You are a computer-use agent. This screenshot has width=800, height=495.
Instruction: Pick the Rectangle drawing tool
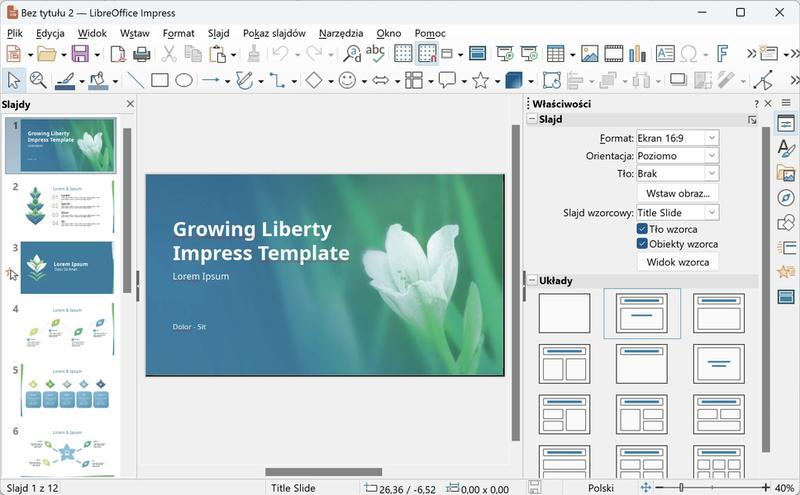160,80
